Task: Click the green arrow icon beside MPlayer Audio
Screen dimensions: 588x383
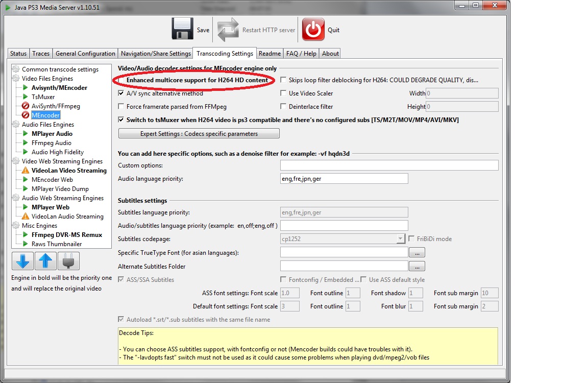Action: coord(26,134)
